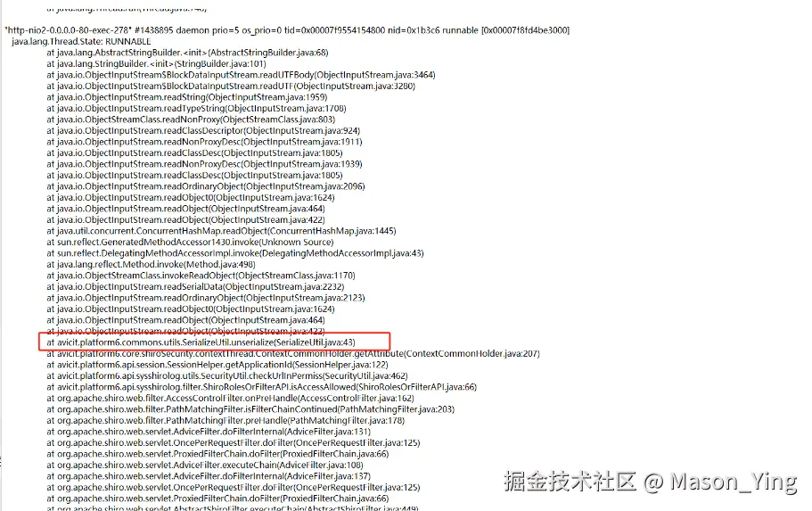Select the java.lang.reflect.Method.invoke line

[151, 264]
